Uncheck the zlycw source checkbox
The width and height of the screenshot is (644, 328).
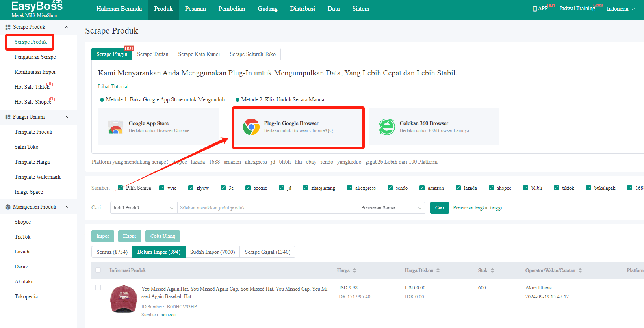191,188
